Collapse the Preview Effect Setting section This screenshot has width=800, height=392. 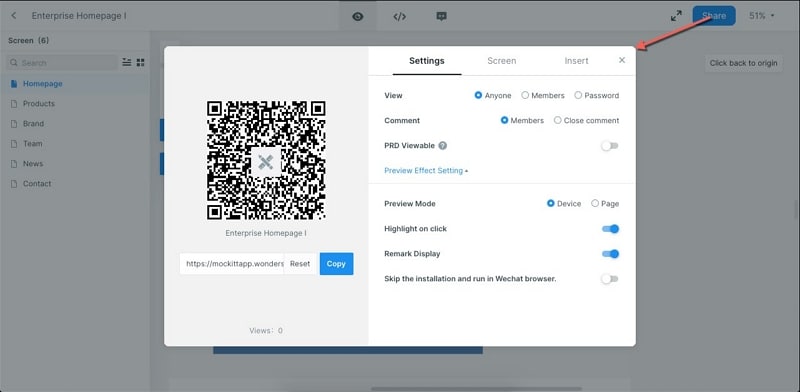426,170
